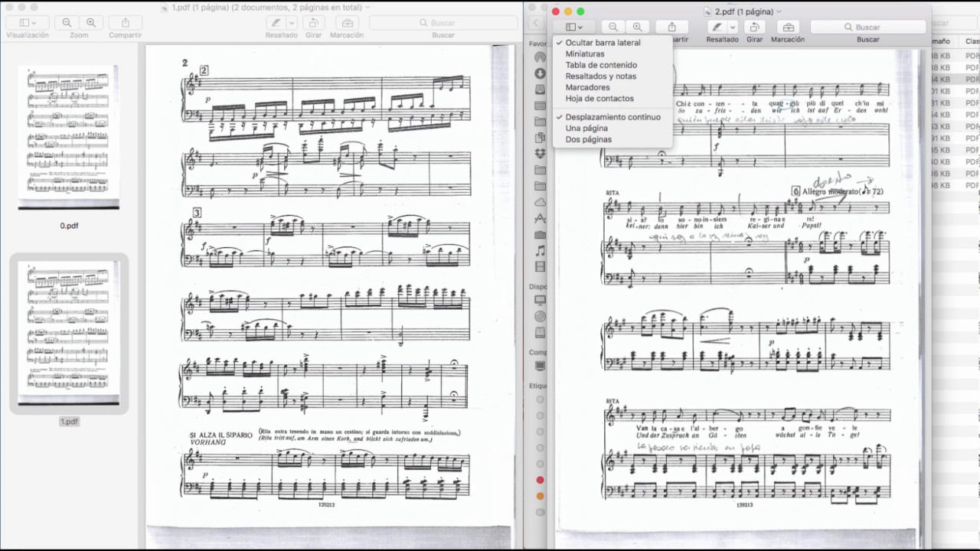Open the sidebar view dropdown in 2.pdf window
This screenshot has height=551, width=980.
(x=573, y=27)
